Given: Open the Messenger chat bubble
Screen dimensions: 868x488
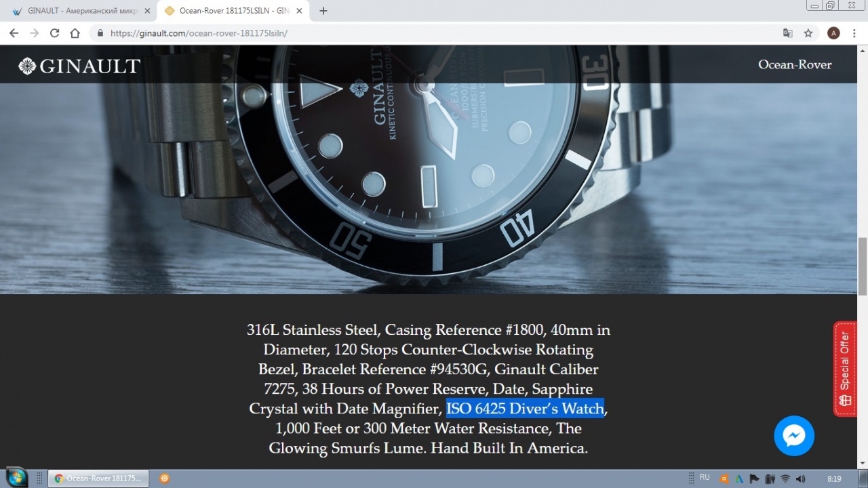Looking at the screenshot, I should coord(794,436).
